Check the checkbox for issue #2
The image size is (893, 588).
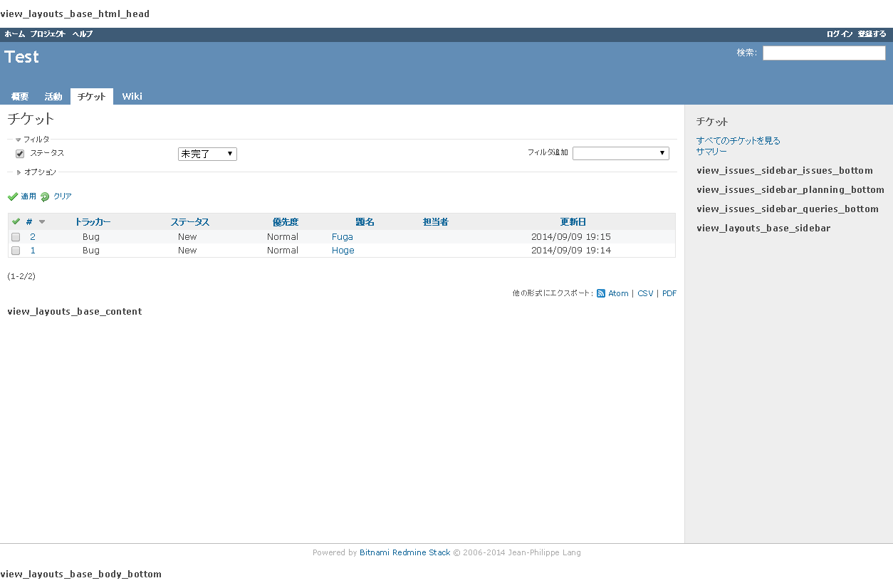[16, 236]
